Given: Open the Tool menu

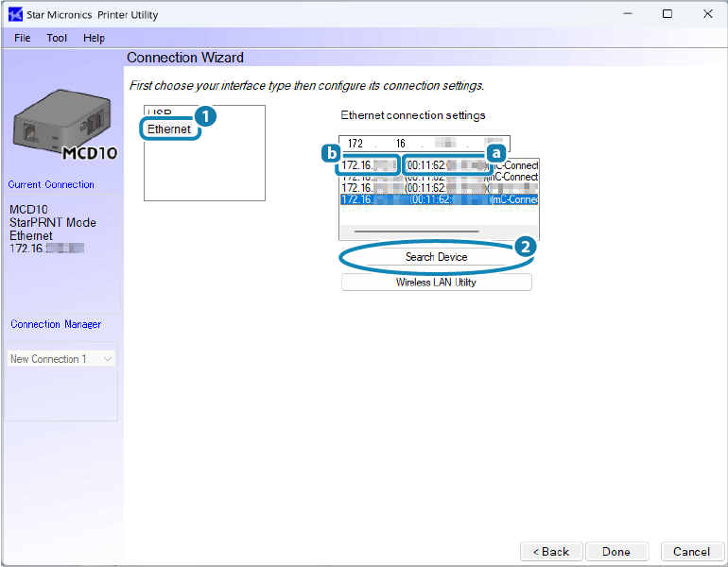Looking at the screenshot, I should point(57,38).
